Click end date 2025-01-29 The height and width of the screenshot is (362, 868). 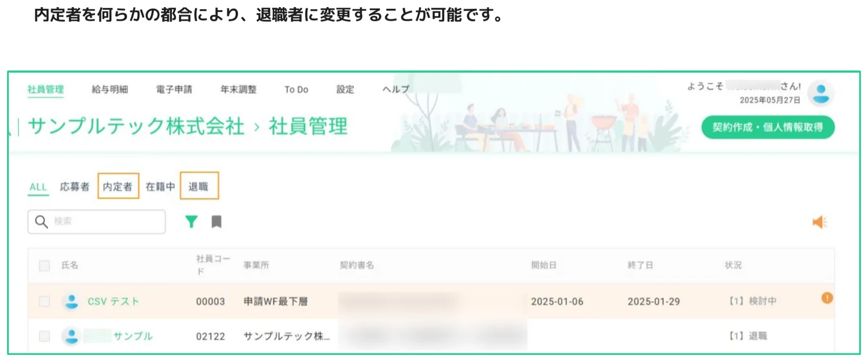point(654,301)
